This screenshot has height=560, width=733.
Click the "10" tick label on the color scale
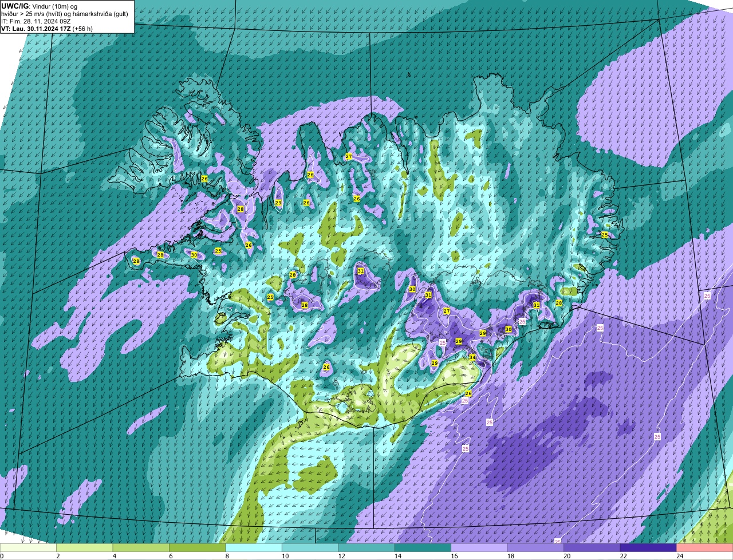[x=285, y=556]
